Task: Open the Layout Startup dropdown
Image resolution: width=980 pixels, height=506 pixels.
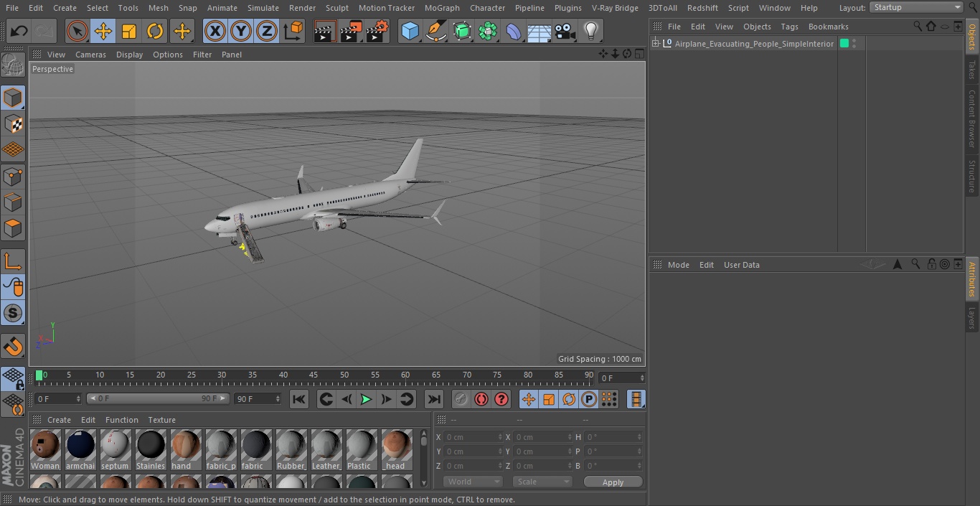Action: click(916, 7)
